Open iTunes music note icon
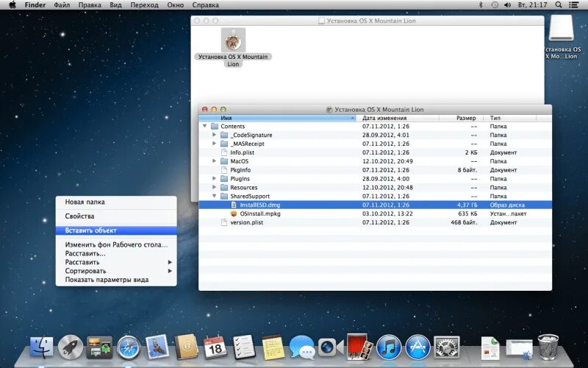 click(x=389, y=347)
